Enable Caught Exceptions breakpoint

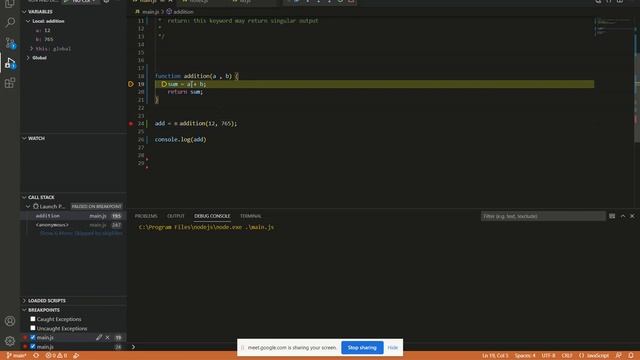click(x=33, y=319)
